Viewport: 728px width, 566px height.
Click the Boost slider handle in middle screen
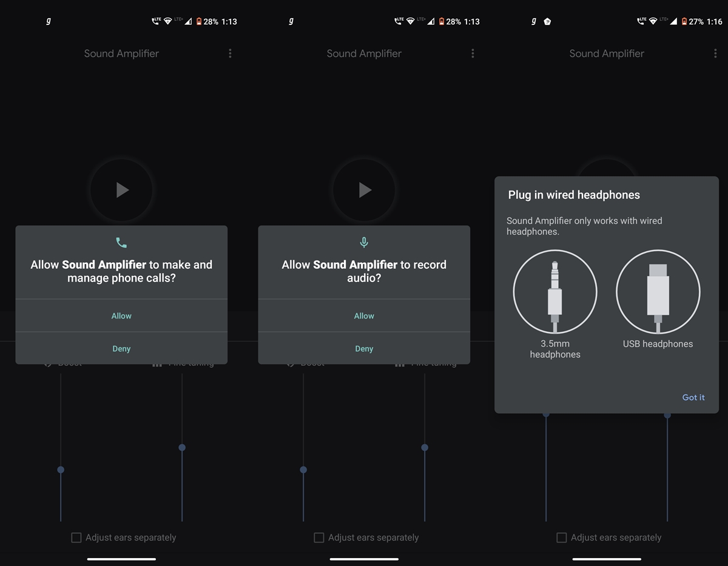click(x=303, y=470)
